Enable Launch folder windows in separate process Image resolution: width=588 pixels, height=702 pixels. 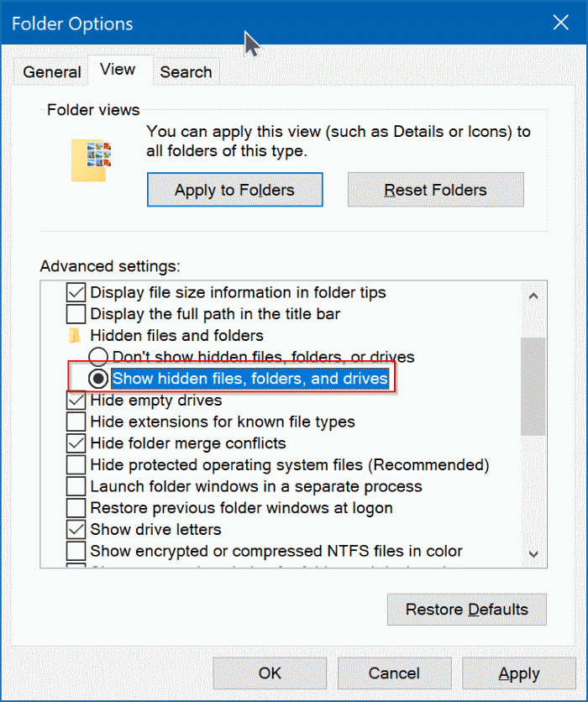click(x=76, y=486)
